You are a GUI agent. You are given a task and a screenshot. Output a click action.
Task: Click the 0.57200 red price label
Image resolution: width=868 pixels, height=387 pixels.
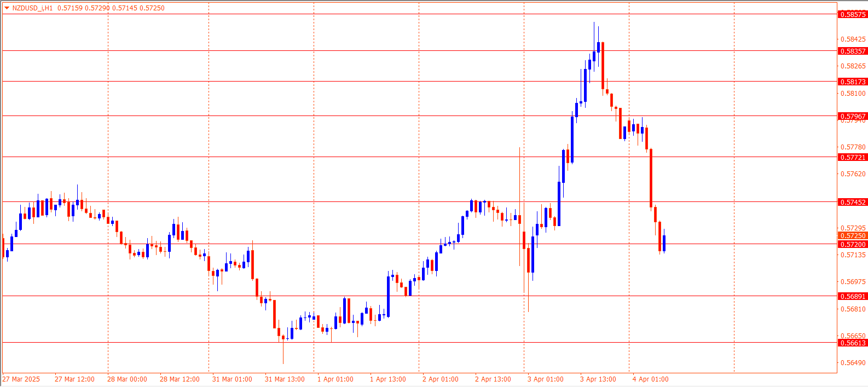pyautogui.click(x=853, y=245)
